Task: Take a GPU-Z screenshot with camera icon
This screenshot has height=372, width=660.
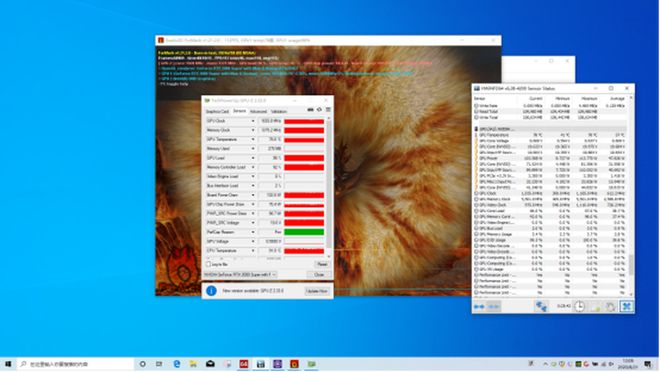Action: tap(310, 110)
